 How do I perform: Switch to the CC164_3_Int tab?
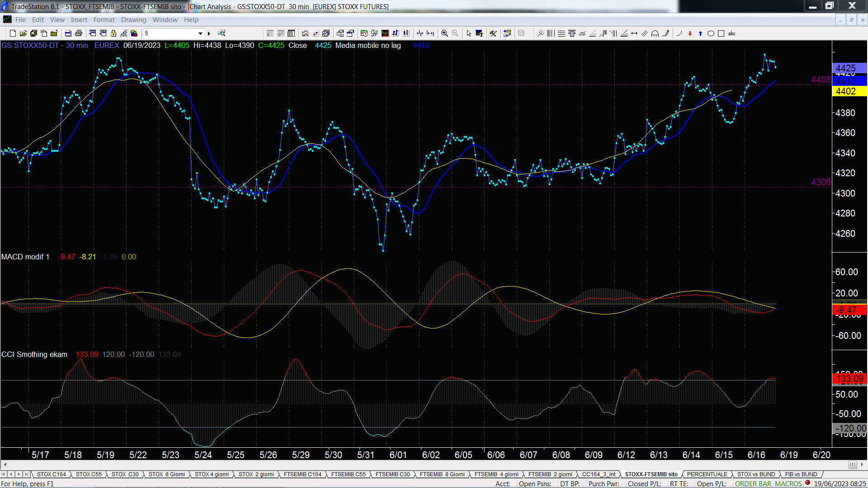click(599, 474)
